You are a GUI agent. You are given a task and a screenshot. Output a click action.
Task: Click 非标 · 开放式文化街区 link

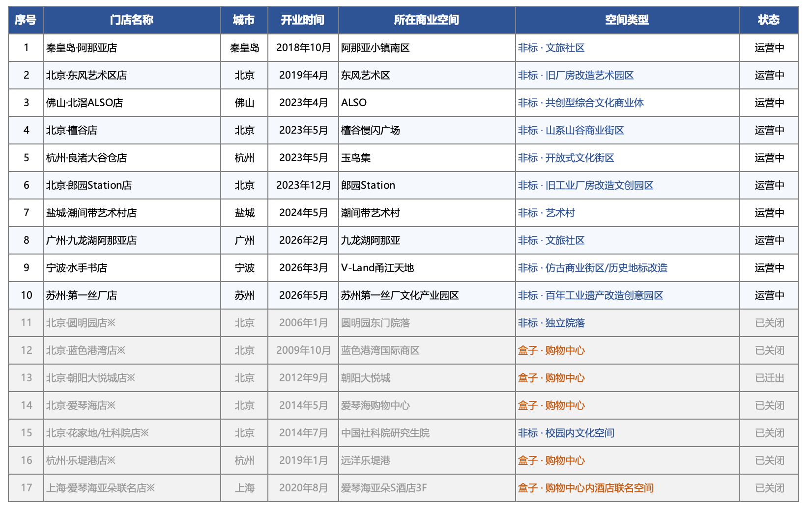point(566,158)
